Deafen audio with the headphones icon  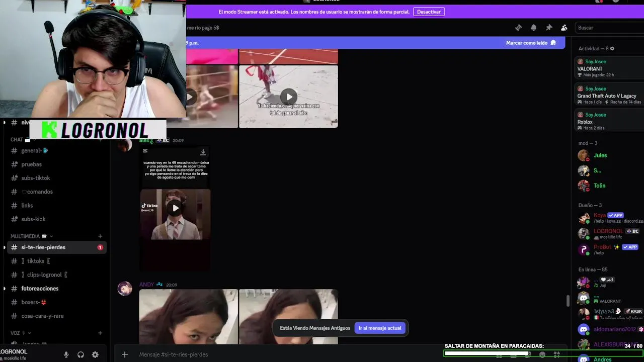80,354
